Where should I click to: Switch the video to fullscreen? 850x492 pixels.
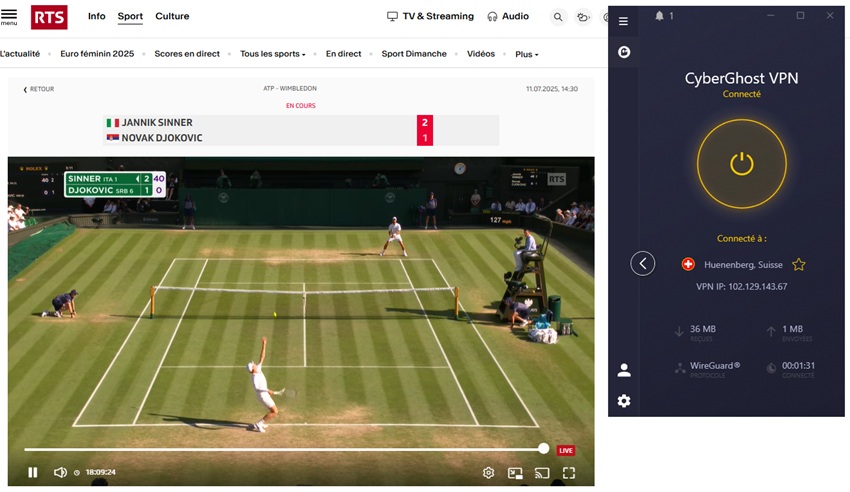point(569,473)
